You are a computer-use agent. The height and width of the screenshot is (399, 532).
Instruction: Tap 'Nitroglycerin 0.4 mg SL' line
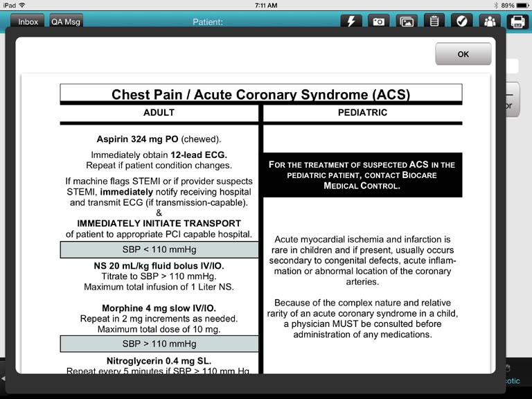coord(159,361)
